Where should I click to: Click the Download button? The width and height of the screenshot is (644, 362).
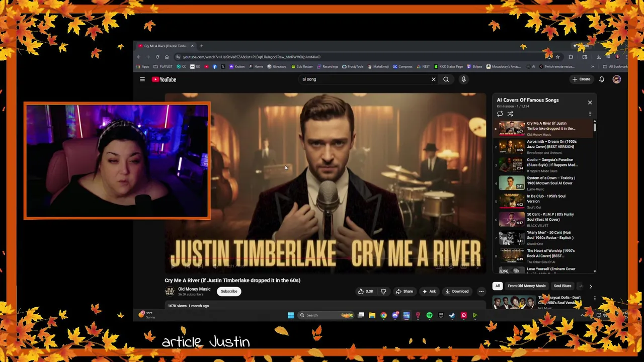[x=457, y=291]
